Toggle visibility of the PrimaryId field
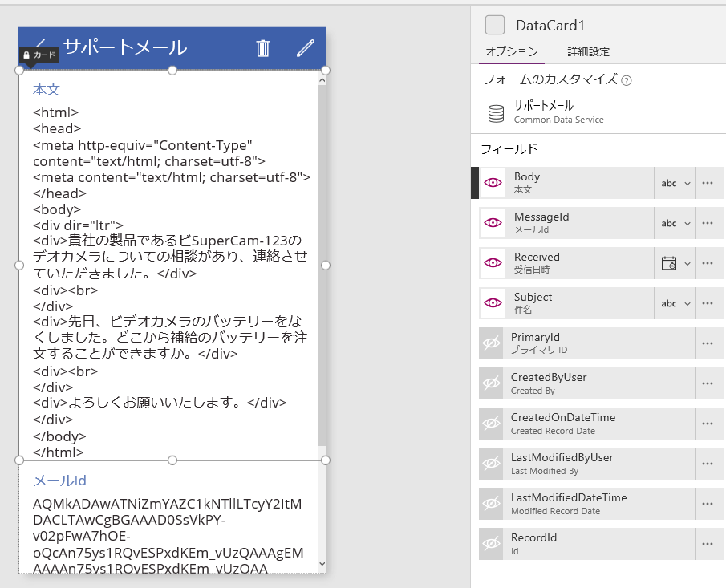Viewport: 726px width, 588px height. click(492, 343)
